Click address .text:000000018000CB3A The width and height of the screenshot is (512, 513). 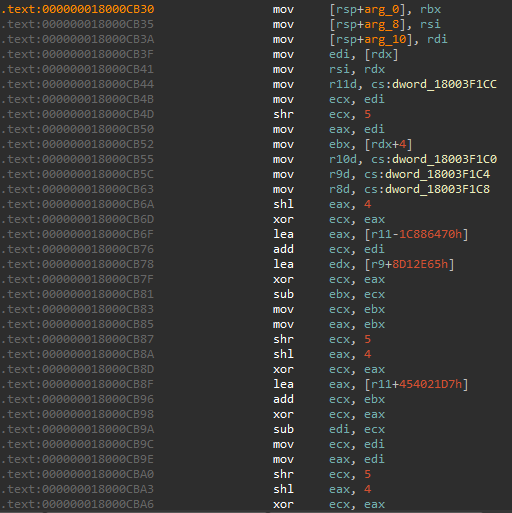(77, 39)
